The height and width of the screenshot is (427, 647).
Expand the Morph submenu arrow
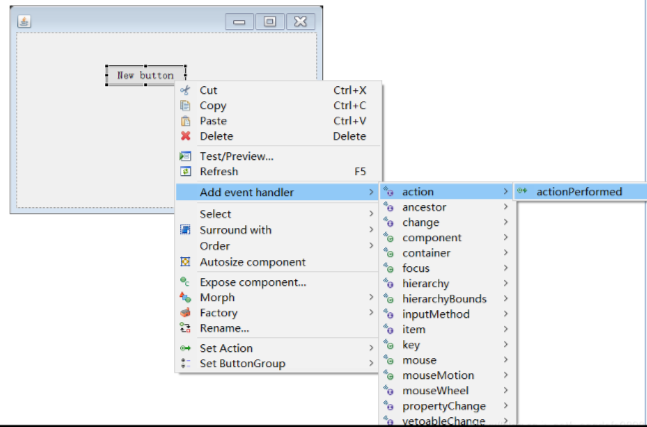pyautogui.click(x=371, y=297)
